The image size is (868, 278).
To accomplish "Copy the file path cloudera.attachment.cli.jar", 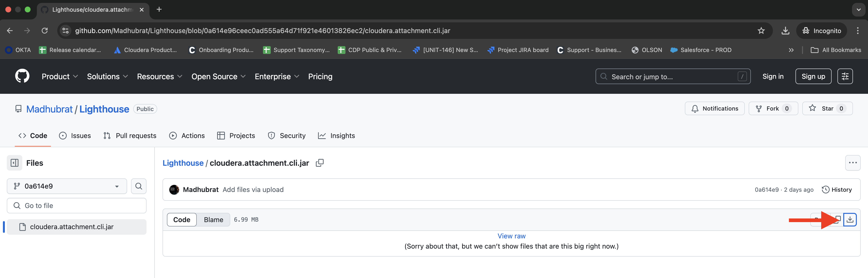I will point(319,163).
